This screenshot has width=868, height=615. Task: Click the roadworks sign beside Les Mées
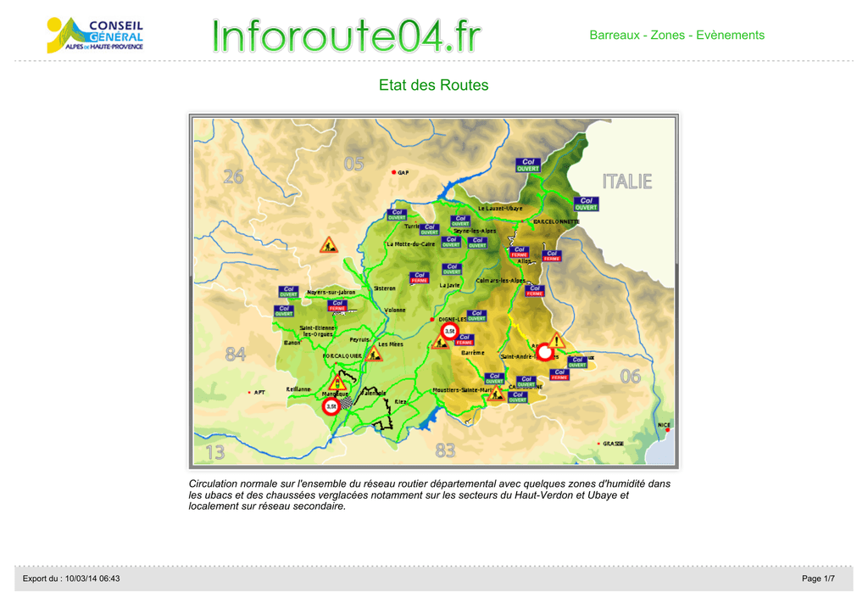pyautogui.click(x=374, y=353)
